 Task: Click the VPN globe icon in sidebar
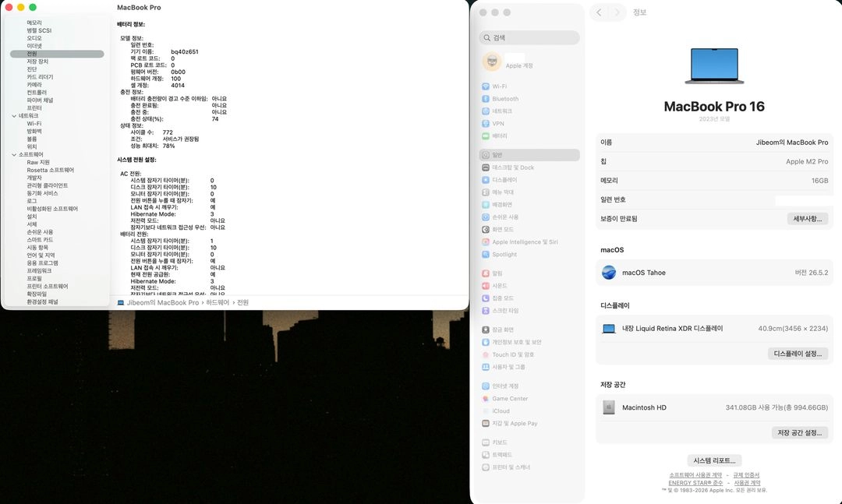point(486,123)
